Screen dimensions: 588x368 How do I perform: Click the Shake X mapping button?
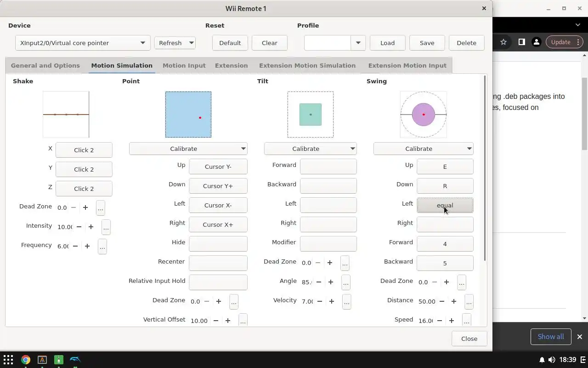tap(84, 150)
